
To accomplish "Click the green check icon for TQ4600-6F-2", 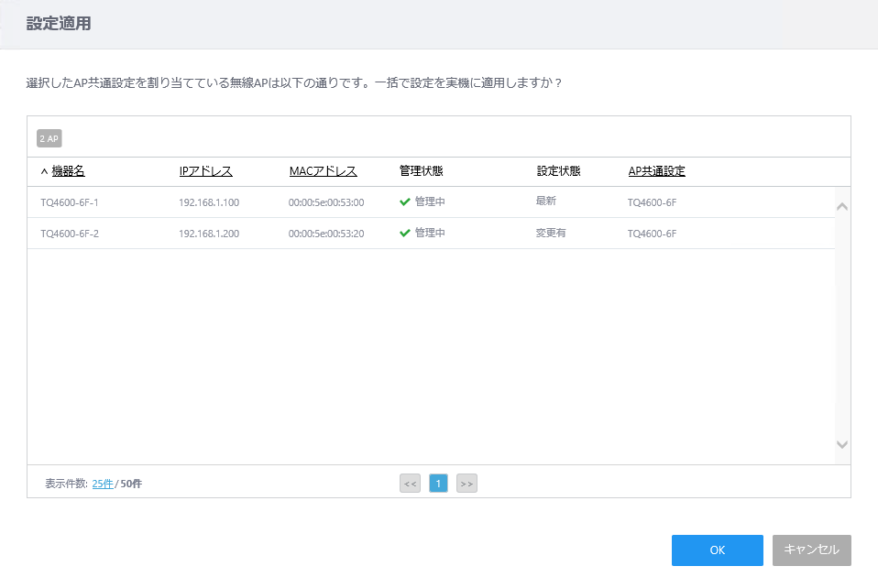I will pyautogui.click(x=405, y=234).
